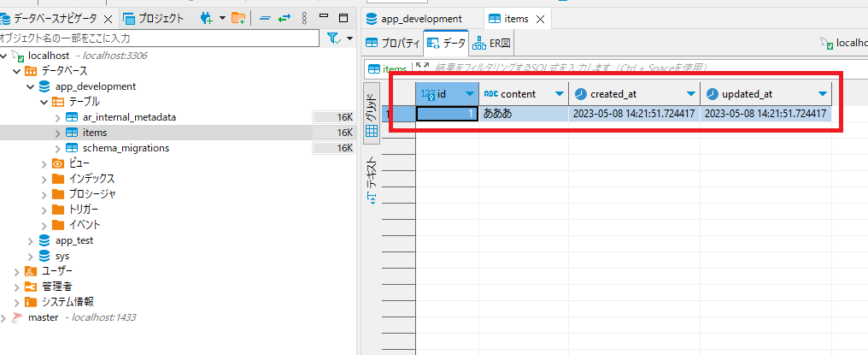868x355 pixels.
Task: Expand the master connection node
Action: 4,318
